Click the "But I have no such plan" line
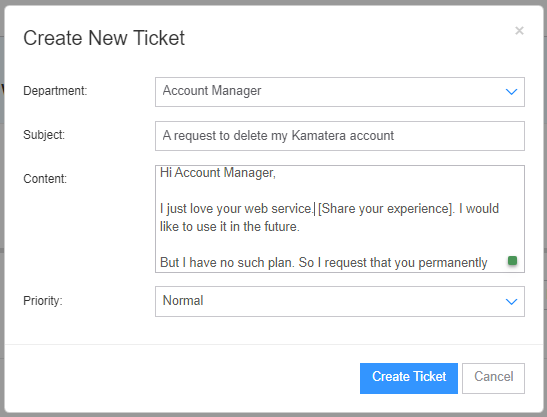 pos(226,262)
